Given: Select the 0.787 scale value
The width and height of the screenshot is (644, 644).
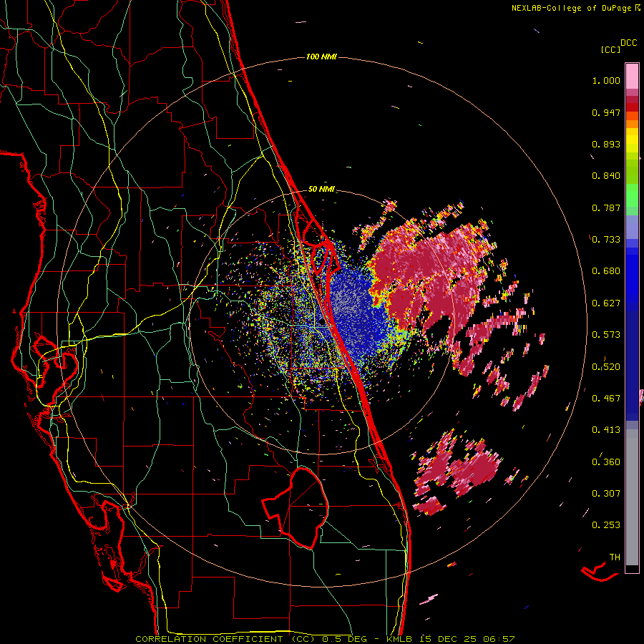Looking at the screenshot, I should 606,208.
